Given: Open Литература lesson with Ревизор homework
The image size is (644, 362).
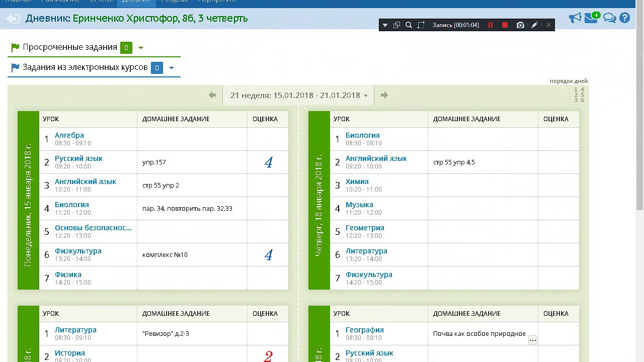Looking at the screenshot, I should (75, 330).
